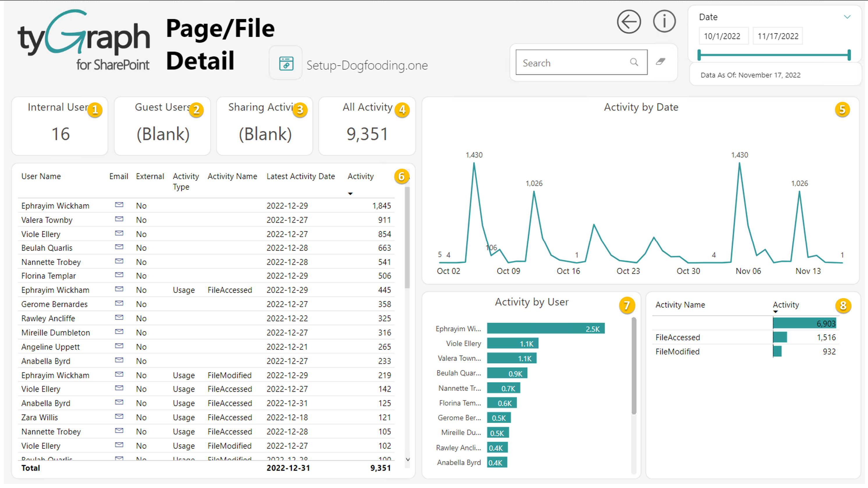Click the Activity by User scrollbar
Image resolution: width=868 pixels, height=488 pixels.
[633, 366]
